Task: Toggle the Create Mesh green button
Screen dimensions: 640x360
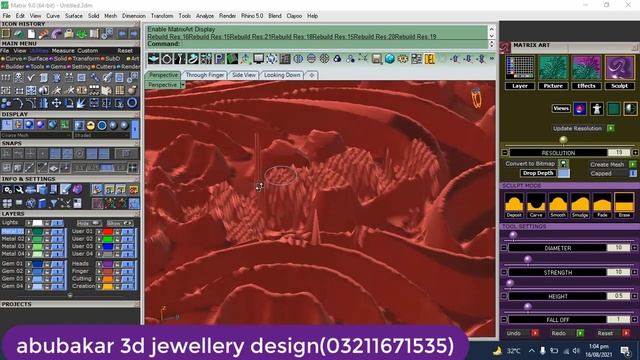Action: (633, 164)
